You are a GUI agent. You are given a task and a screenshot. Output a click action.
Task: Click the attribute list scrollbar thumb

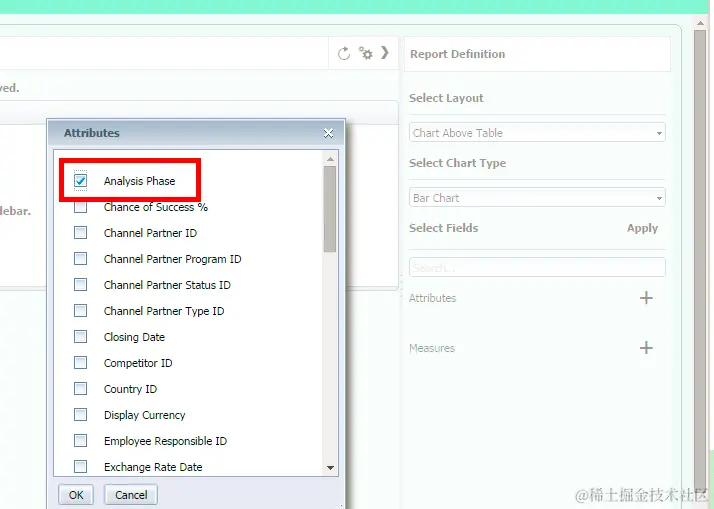click(x=330, y=209)
